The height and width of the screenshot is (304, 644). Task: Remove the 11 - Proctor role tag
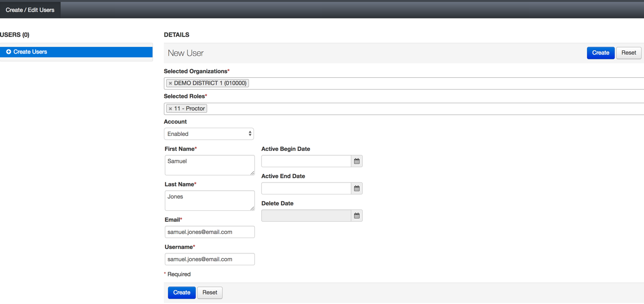coord(170,109)
